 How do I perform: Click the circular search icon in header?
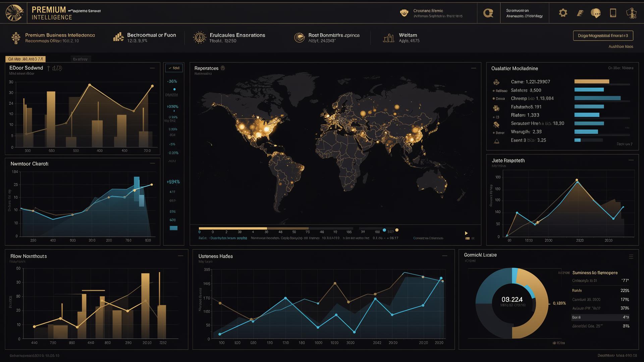point(488,13)
